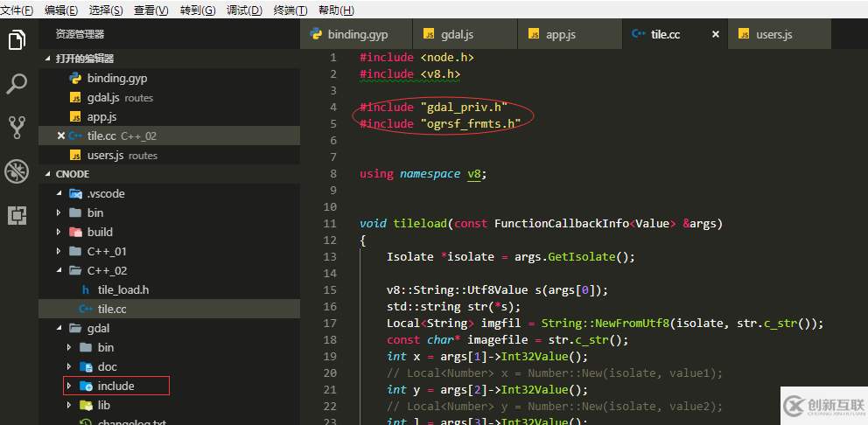
Task: Open binding.gyp from open editors list
Action: (x=170, y=79)
